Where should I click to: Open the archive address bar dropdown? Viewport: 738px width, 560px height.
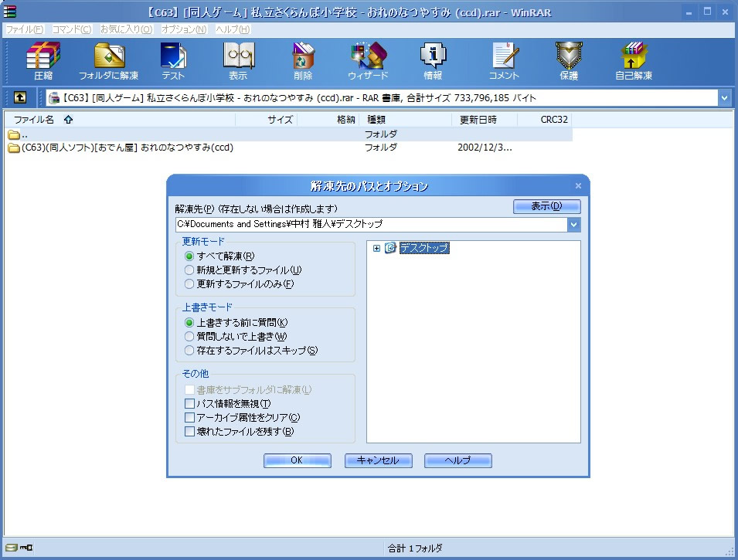(724, 98)
